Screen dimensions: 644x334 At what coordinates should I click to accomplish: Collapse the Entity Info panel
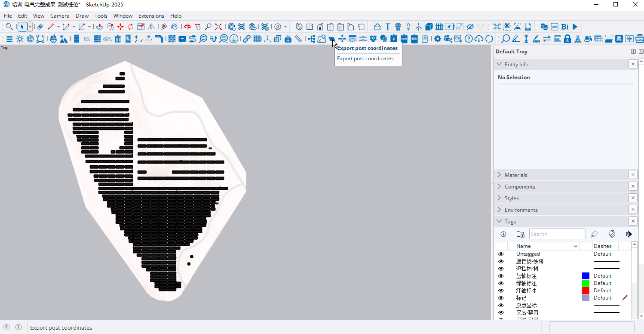(499, 64)
